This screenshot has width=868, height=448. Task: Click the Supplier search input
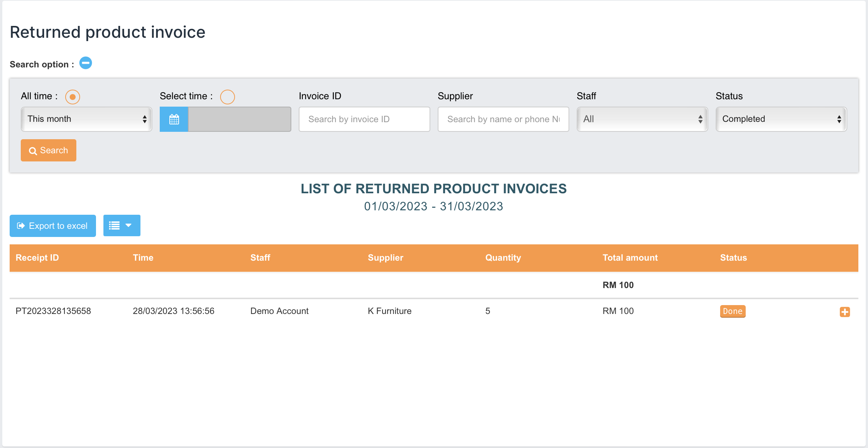coord(503,119)
